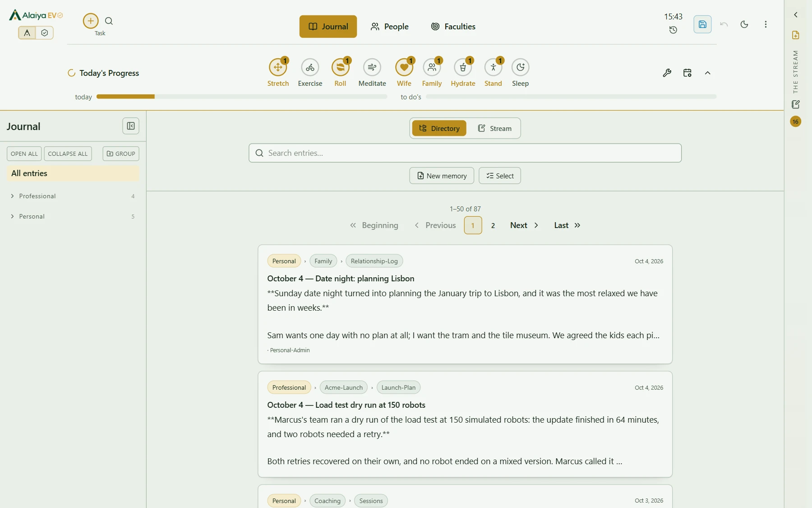Select the A mode toggle under logo
Screen dimensions: 812x508
point(27,33)
